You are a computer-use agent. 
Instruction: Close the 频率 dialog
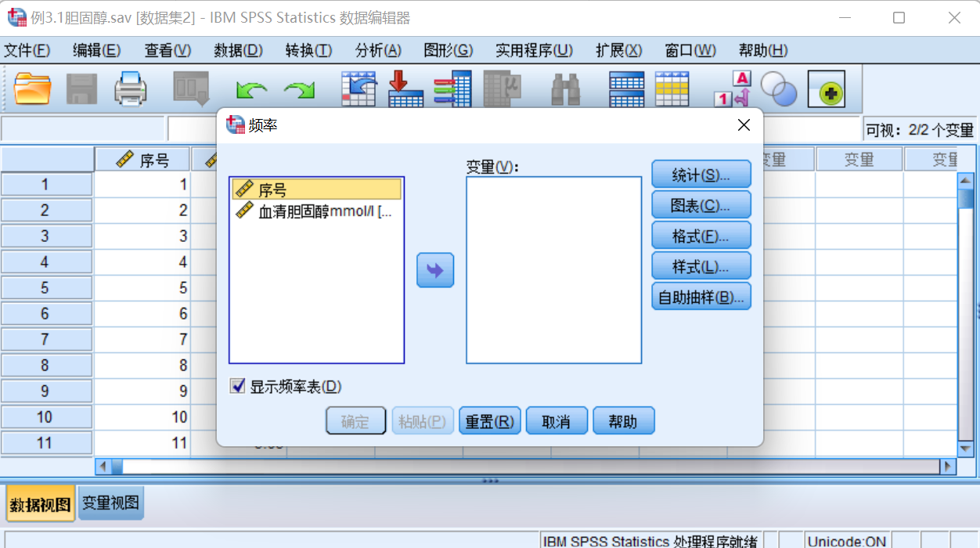click(x=744, y=125)
